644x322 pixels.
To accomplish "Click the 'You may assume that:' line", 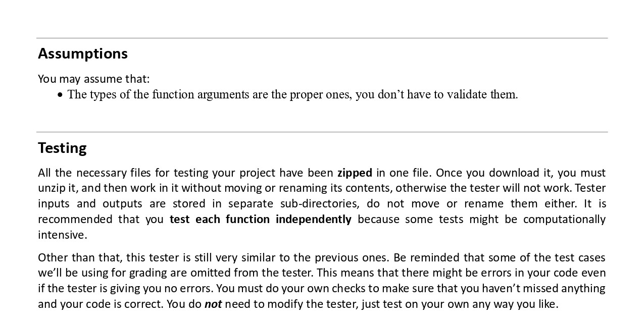I will point(94,79).
